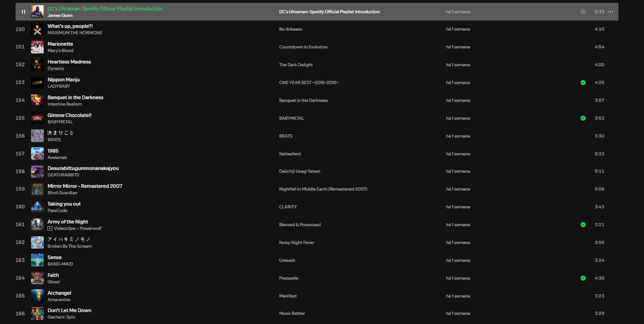Click album art for What's up, people?!
The image size is (644, 324).
(x=38, y=29)
